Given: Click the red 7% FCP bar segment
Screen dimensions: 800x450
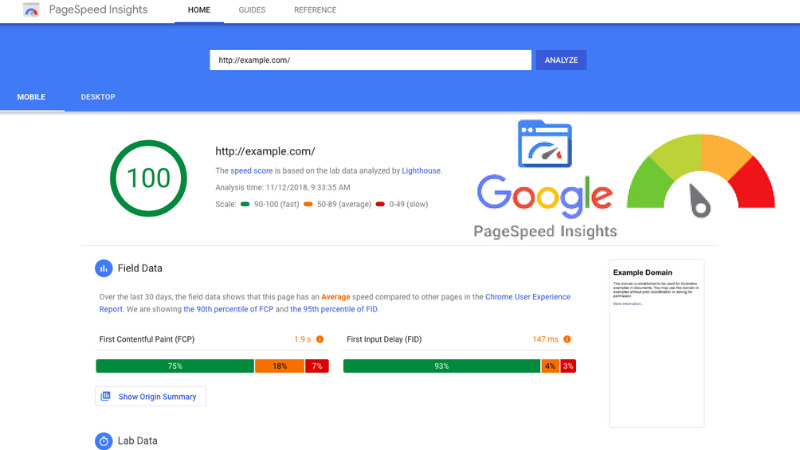Looking at the screenshot, I should pyautogui.click(x=317, y=366).
